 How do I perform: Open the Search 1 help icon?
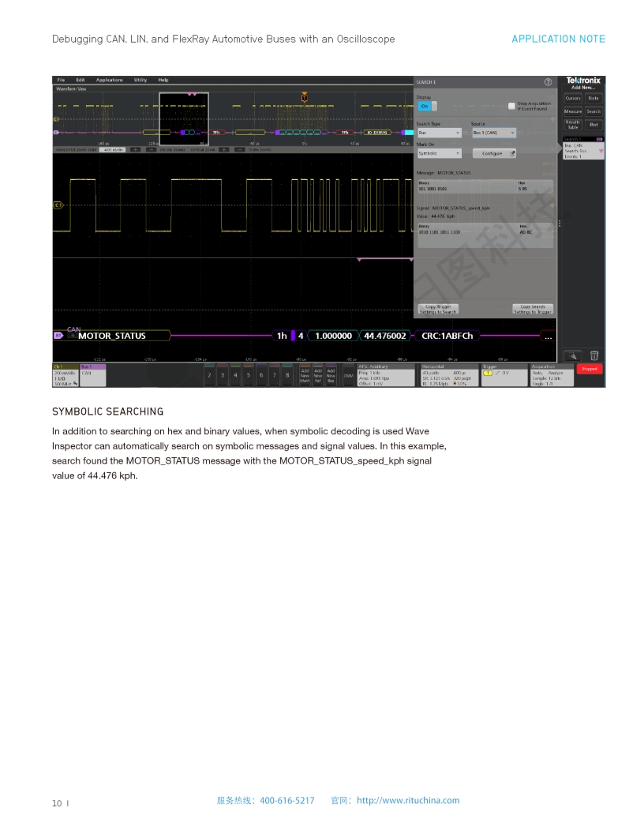pyautogui.click(x=548, y=82)
